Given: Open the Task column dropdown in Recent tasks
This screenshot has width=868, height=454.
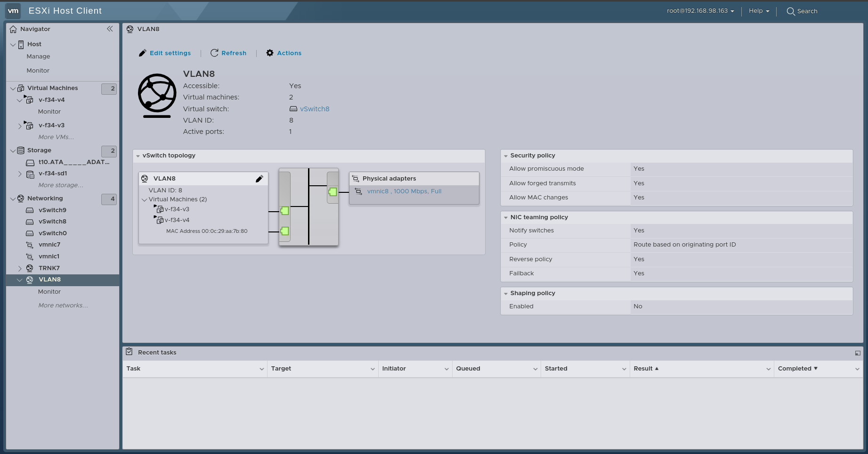Looking at the screenshot, I should pyautogui.click(x=261, y=369).
